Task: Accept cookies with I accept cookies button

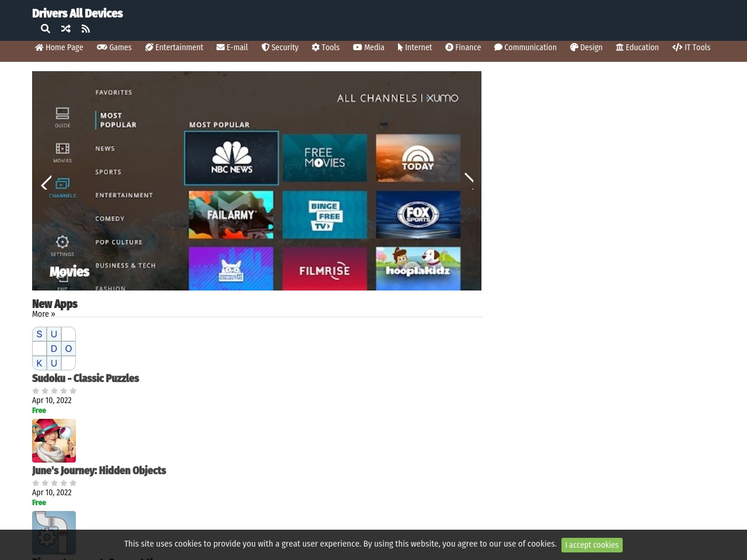Action: point(592,545)
